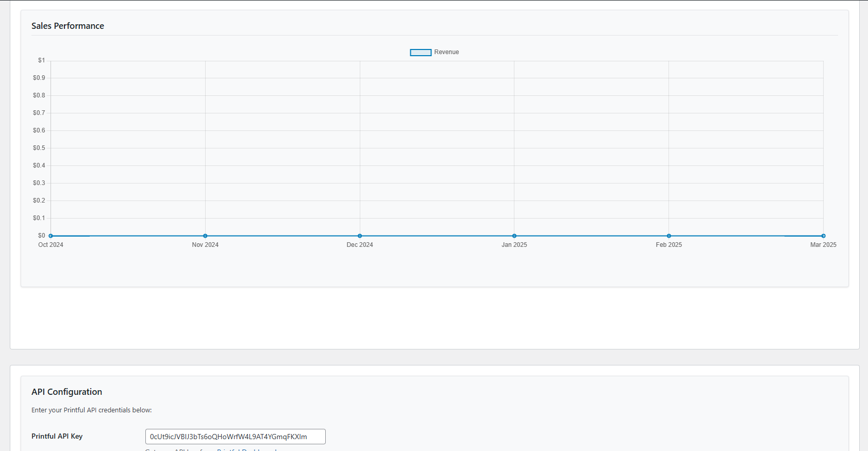Toggle the Revenue series via legend text
The height and width of the screenshot is (451, 868).
pos(446,52)
